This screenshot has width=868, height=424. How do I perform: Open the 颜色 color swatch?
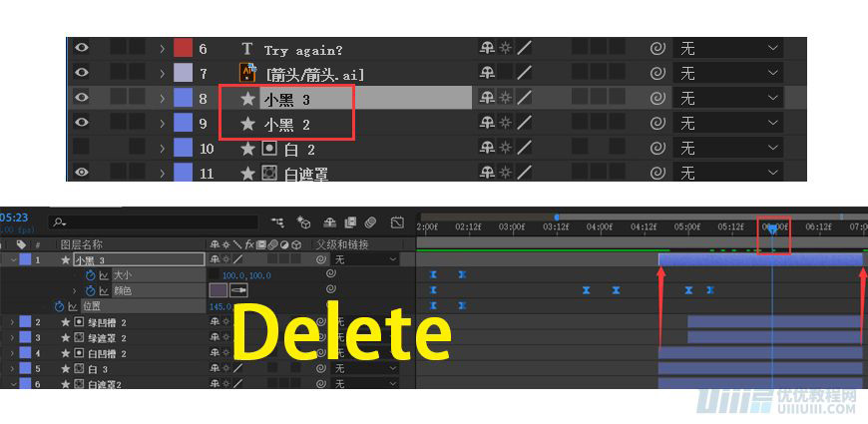(218, 290)
